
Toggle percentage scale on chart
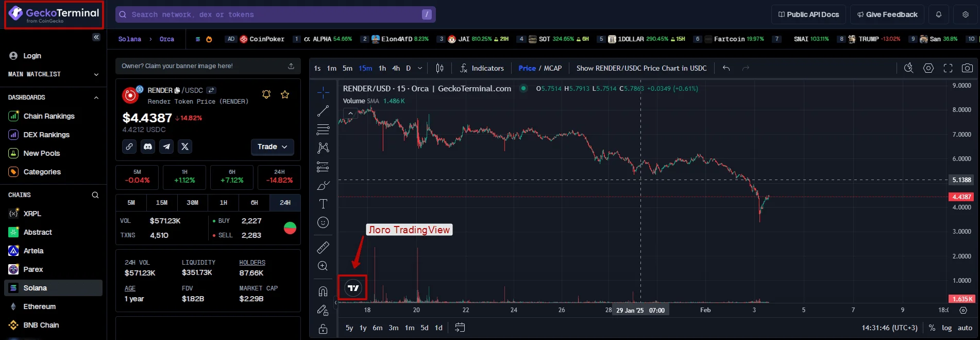pos(932,328)
